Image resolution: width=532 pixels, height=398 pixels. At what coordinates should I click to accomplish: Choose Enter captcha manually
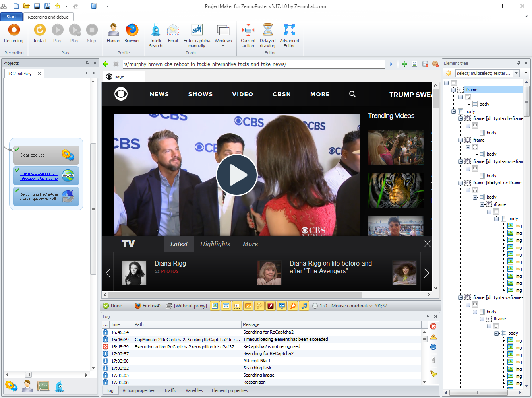[197, 36]
